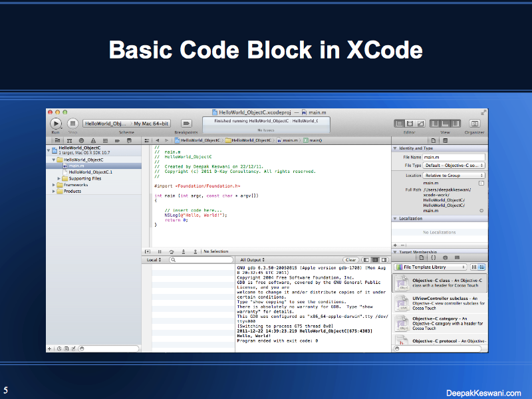Clear the console output
The height and width of the screenshot is (399, 532).
[x=350, y=260]
